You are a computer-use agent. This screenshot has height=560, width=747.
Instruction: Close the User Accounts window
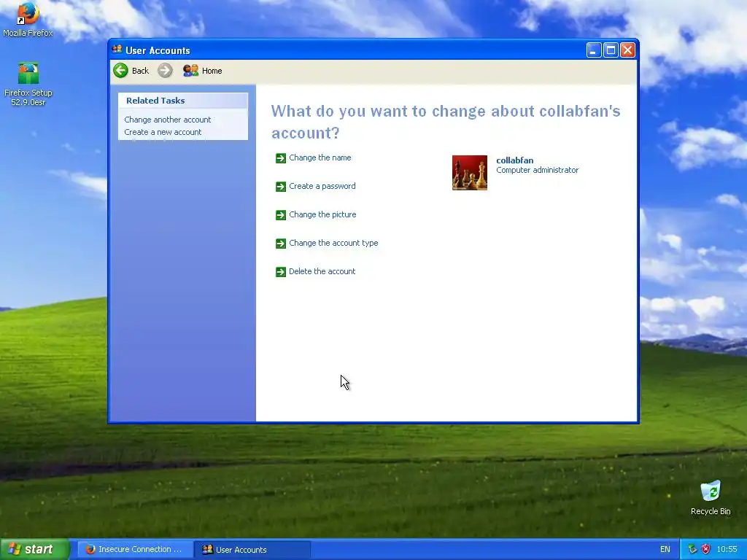pyautogui.click(x=628, y=50)
